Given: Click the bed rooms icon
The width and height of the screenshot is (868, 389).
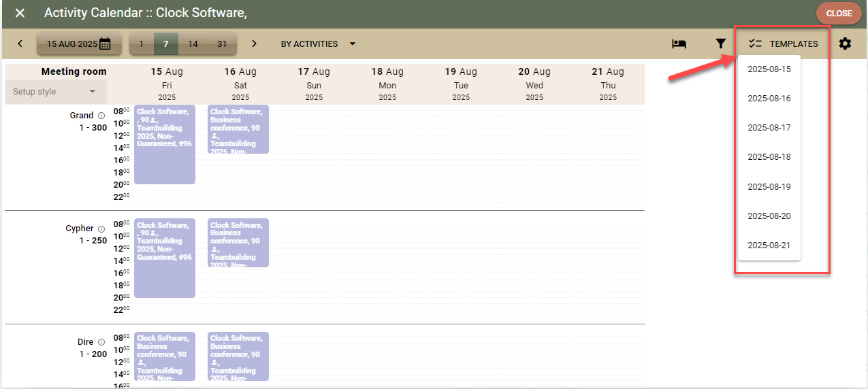Looking at the screenshot, I should pos(679,44).
